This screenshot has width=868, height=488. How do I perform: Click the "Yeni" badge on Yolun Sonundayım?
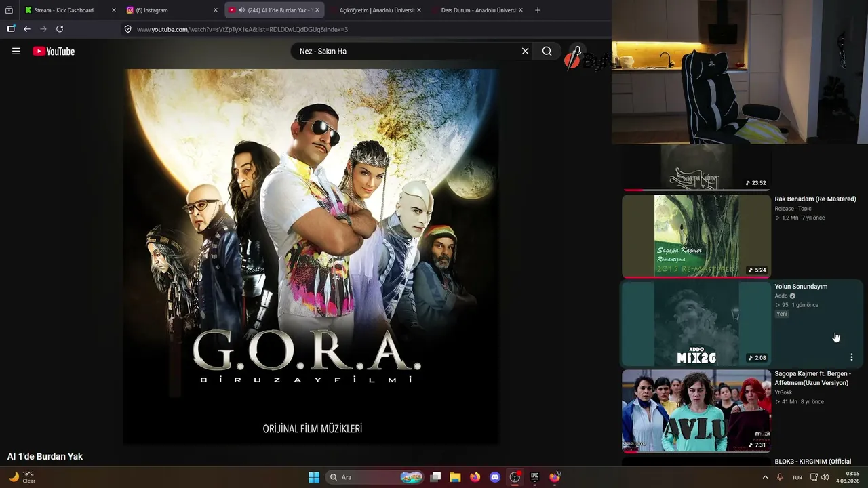click(782, 314)
